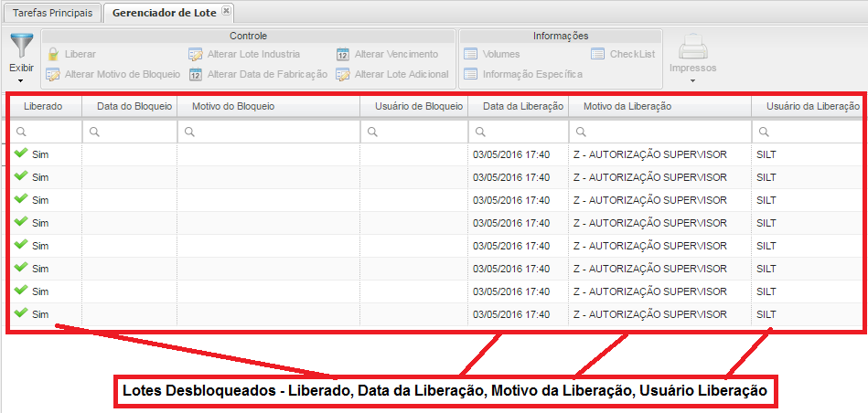Click the Alterar Vencimento text label
Image resolution: width=868 pixels, height=413 pixels.
[x=396, y=54]
